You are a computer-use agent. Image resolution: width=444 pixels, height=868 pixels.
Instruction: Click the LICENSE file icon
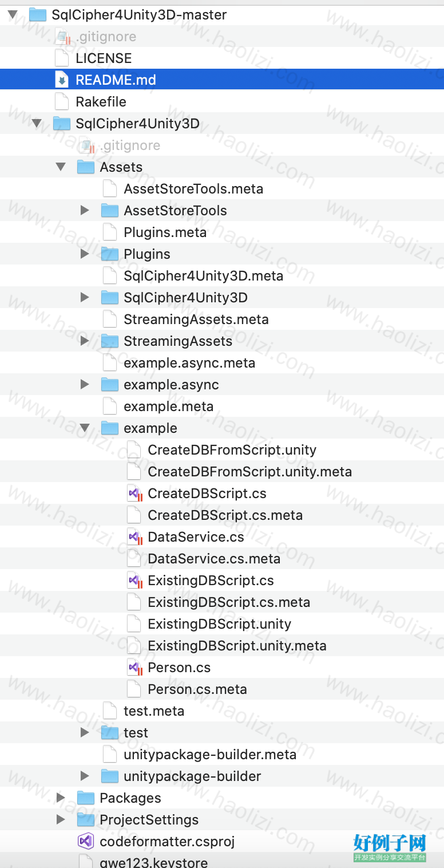click(x=61, y=58)
